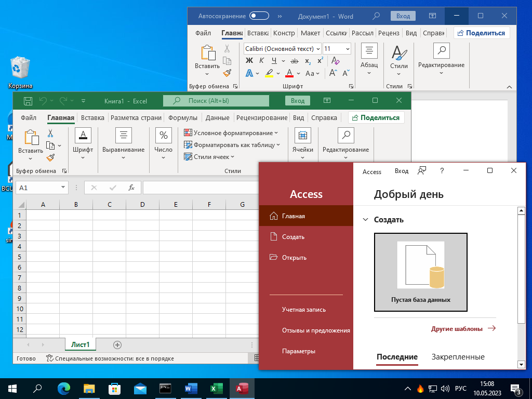The image size is (532, 399).
Task: Open Excel Данные tab
Action: click(x=218, y=118)
